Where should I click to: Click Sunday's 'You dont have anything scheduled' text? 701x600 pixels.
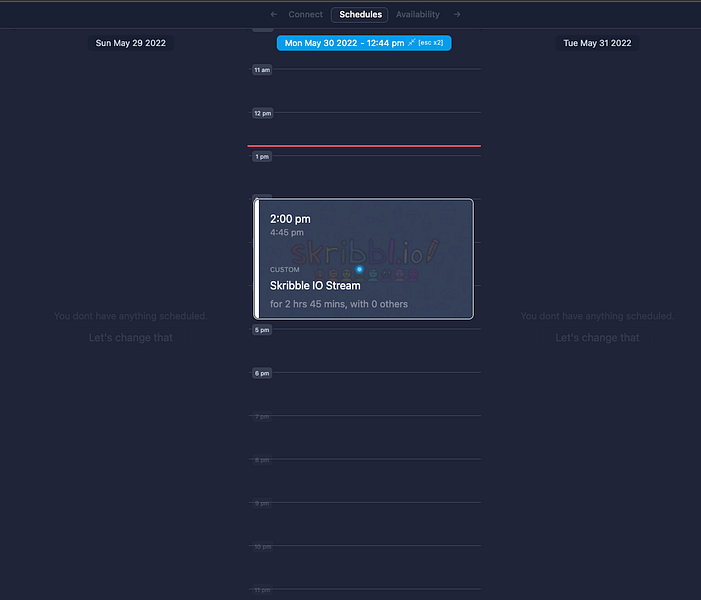pos(131,316)
